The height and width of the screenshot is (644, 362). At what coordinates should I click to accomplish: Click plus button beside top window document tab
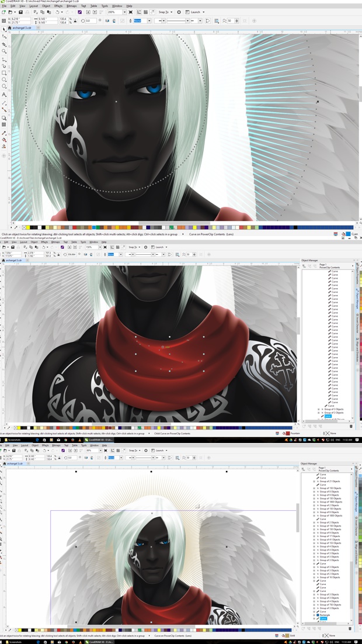(39, 28)
